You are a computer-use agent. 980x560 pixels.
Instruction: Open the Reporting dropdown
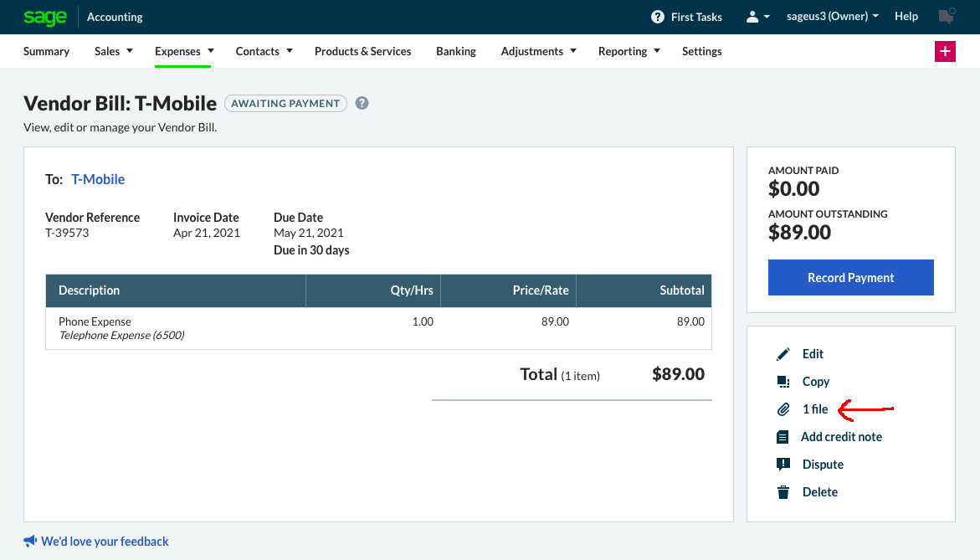point(658,51)
